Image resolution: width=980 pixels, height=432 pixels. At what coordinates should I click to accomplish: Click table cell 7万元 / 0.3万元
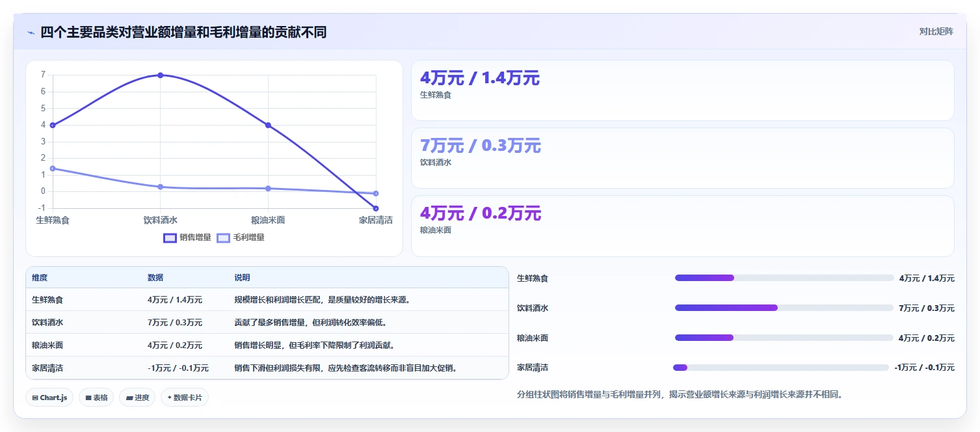(x=175, y=323)
